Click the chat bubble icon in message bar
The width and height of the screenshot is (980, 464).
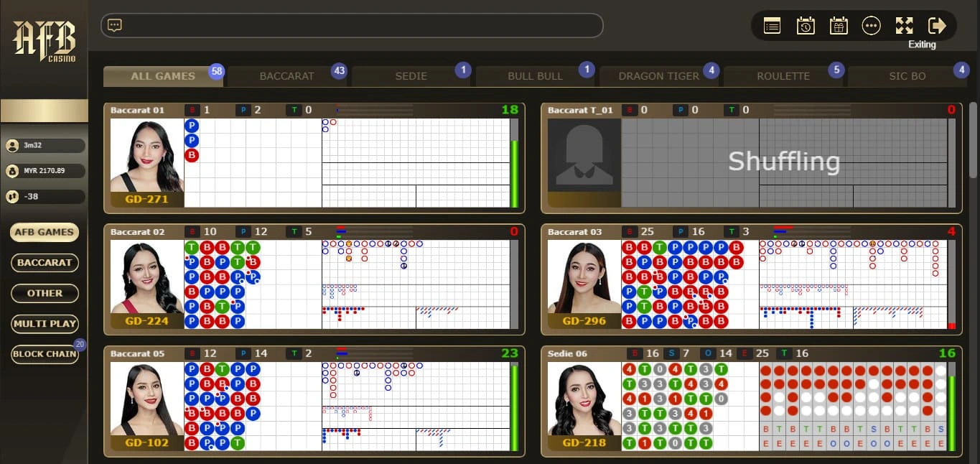tap(115, 25)
